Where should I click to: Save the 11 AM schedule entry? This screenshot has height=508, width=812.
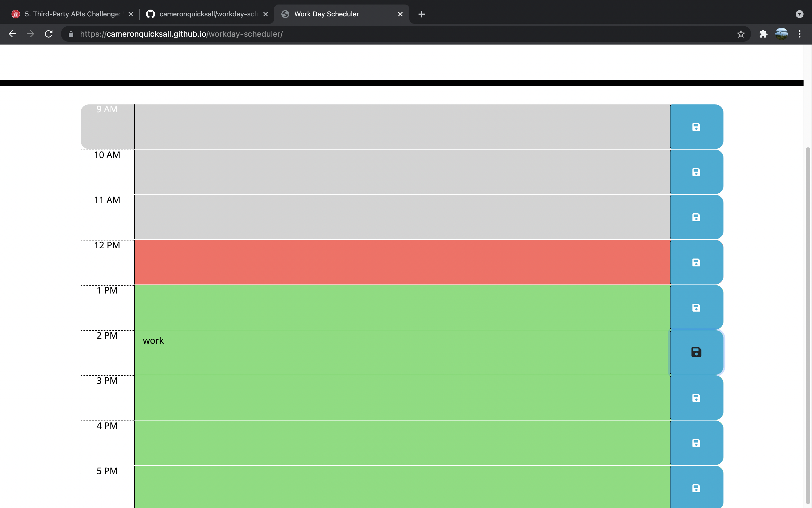[x=696, y=217]
